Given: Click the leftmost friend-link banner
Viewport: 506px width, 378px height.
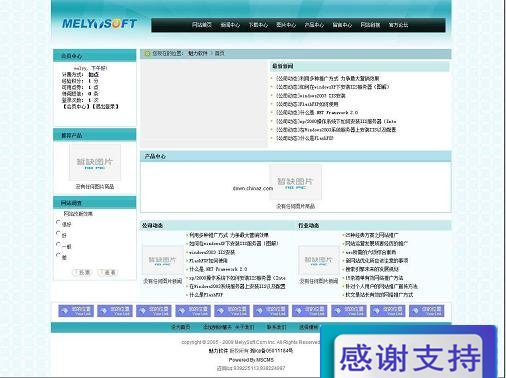Looking at the screenshot, I should (x=76, y=311).
